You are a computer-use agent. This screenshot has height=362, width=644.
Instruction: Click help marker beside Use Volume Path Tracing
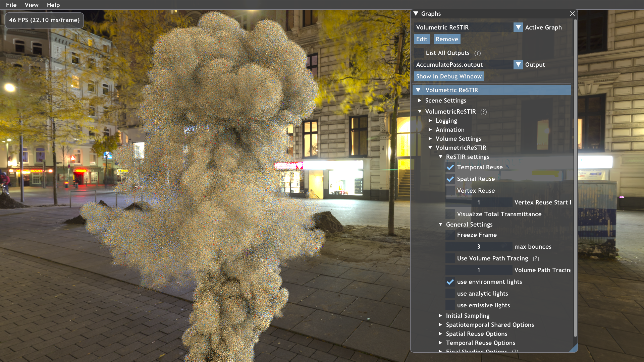[536, 258]
